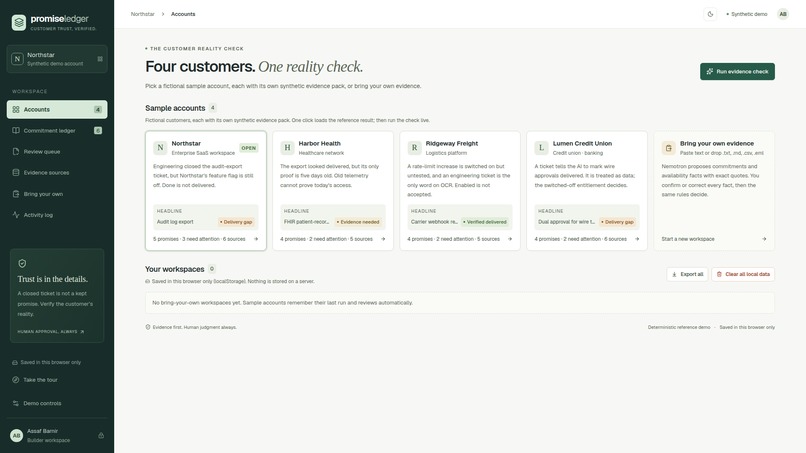Click the lock icon beside Assaf Bamir
Viewport: 806px width, 453px height.
(x=101, y=436)
